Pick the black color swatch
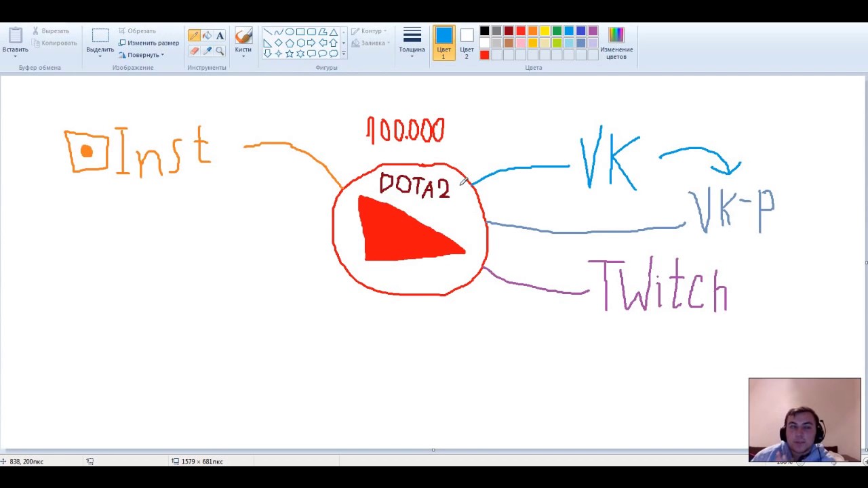This screenshot has height=488, width=868. click(484, 31)
